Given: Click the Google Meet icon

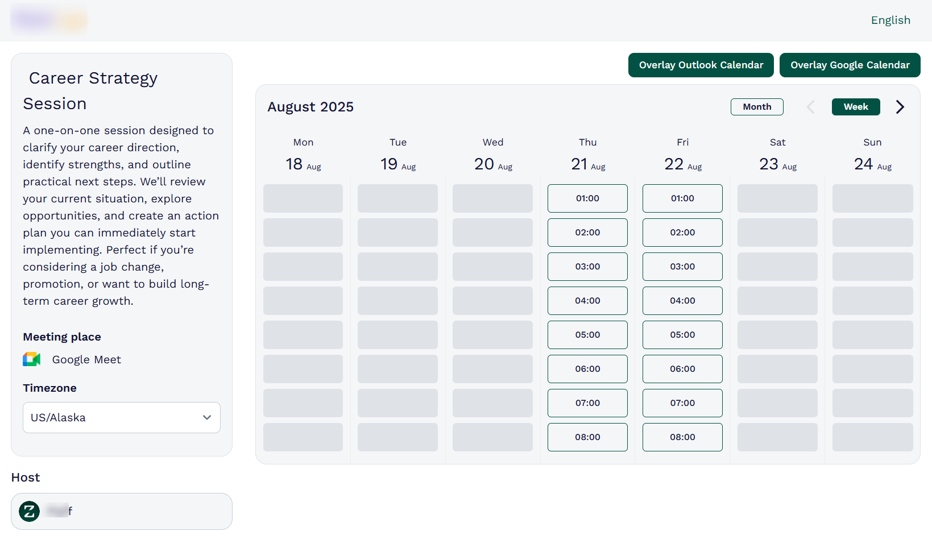Looking at the screenshot, I should click(x=31, y=359).
